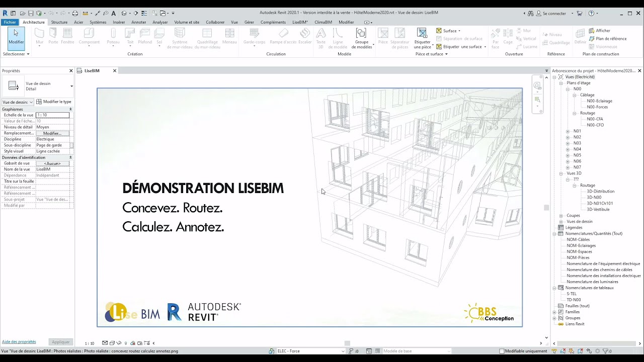Viewport: 644px width, 362px height.
Task: Click the horizontal scrollbar of the drawing view
Action: pos(347,343)
